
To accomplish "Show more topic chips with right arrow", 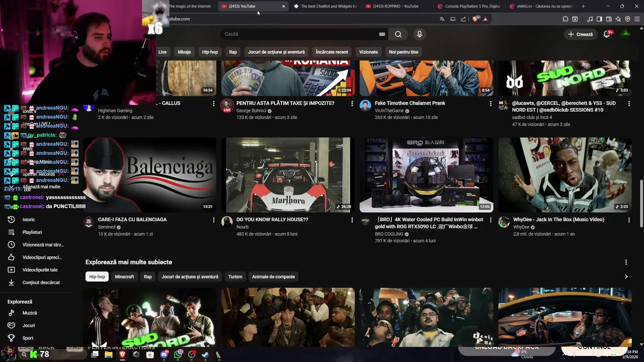I will pyautogui.click(x=626, y=277).
